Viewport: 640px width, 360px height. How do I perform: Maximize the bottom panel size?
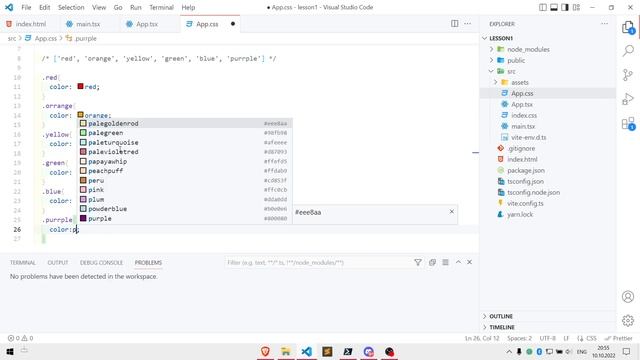pos(458,262)
